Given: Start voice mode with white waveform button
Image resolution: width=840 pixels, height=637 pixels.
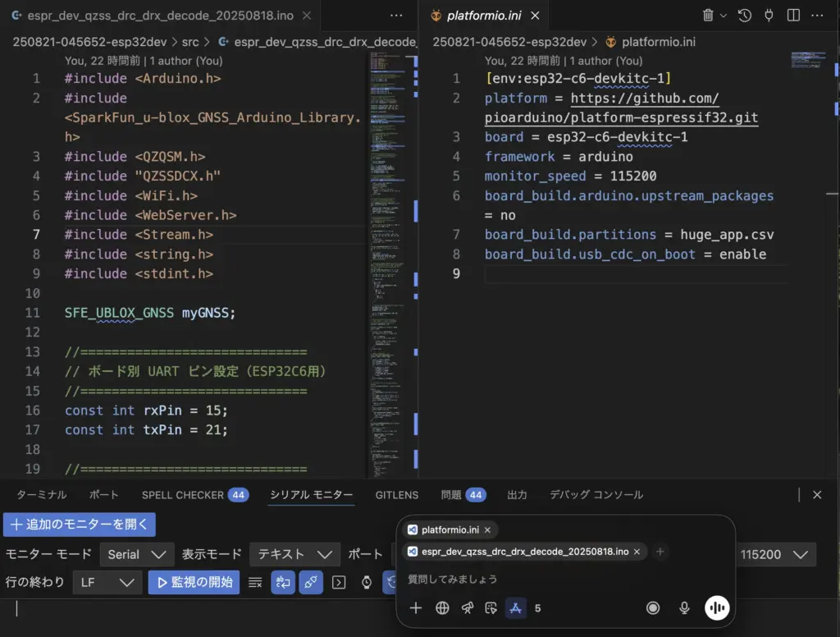Looking at the screenshot, I should click(717, 607).
